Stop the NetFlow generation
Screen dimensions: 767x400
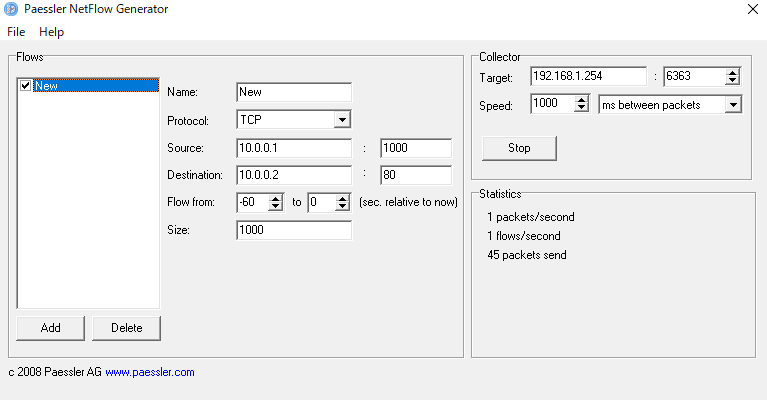click(519, 148)
